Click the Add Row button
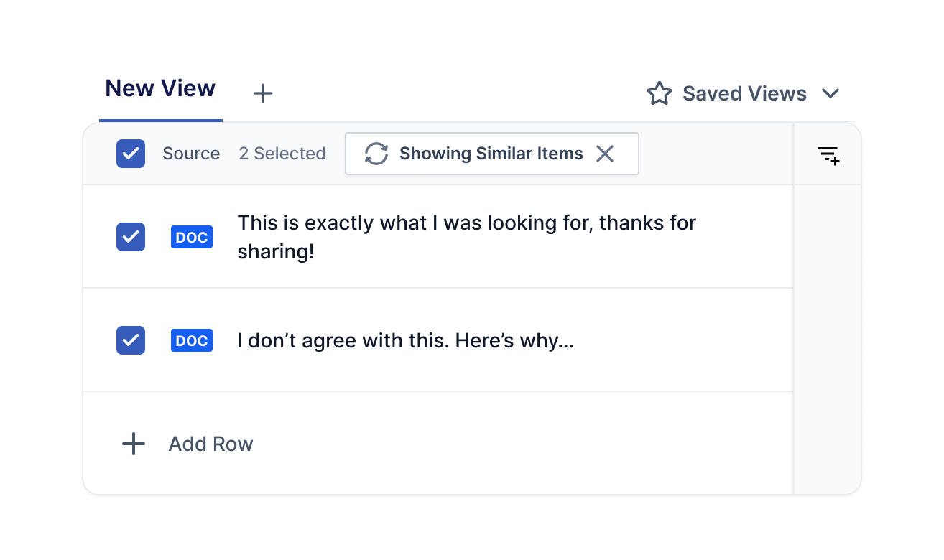This screenshot has height=560, width=944. click(188, 444)
